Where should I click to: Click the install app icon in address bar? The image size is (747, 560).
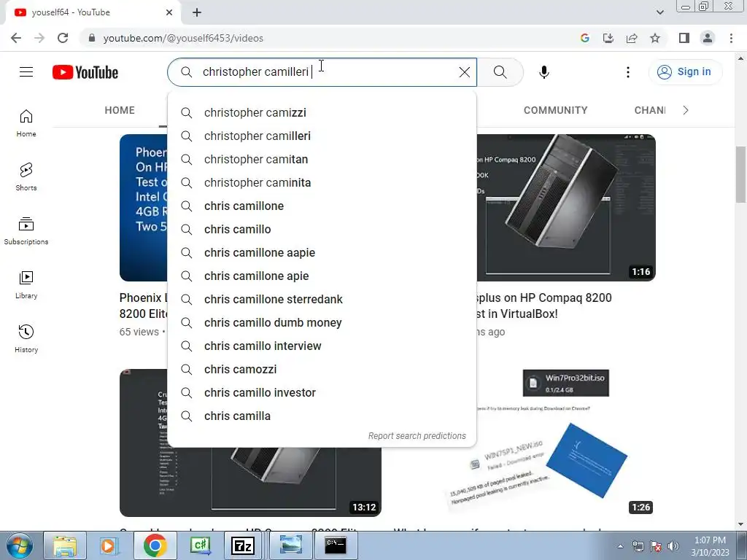tap(608, 38)
